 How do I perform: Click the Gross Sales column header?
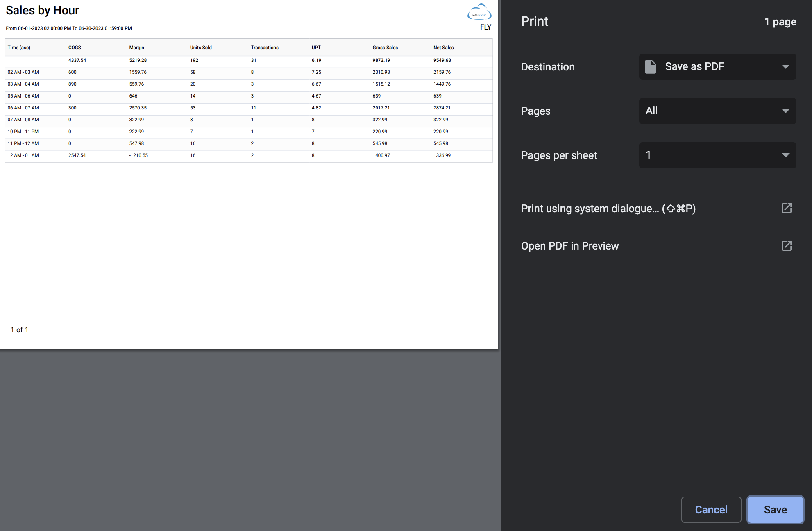click(x=385, y=47)
